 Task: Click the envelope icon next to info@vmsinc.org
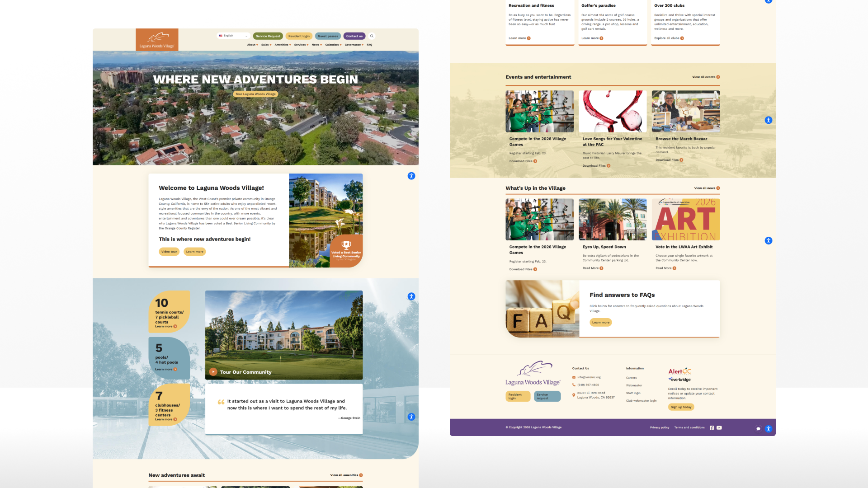pos(574,377)
